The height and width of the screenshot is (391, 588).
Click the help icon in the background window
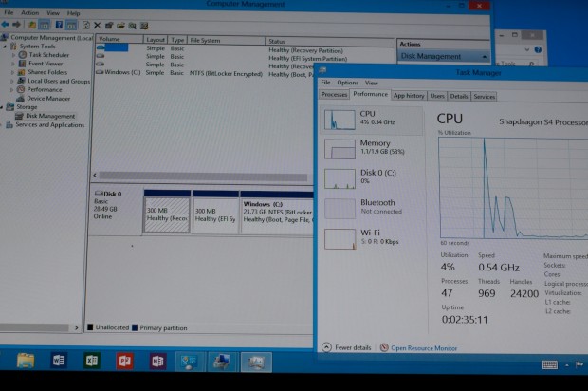pos(538,50)
